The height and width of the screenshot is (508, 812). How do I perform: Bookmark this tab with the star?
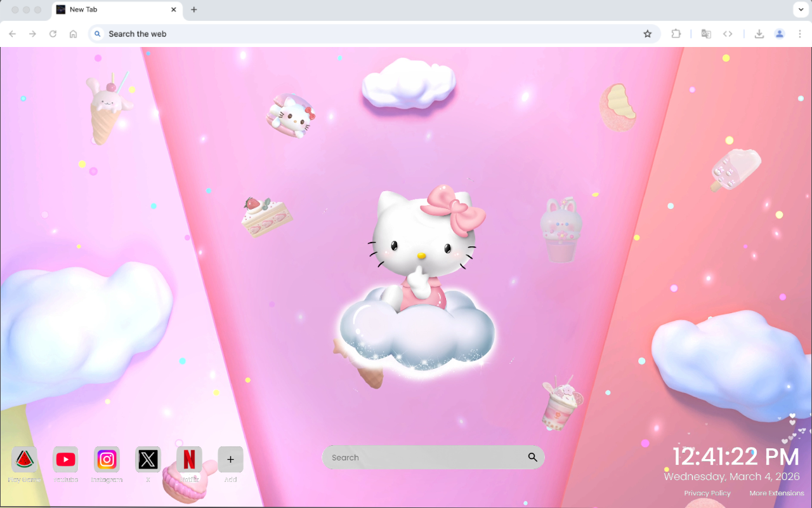647,34
